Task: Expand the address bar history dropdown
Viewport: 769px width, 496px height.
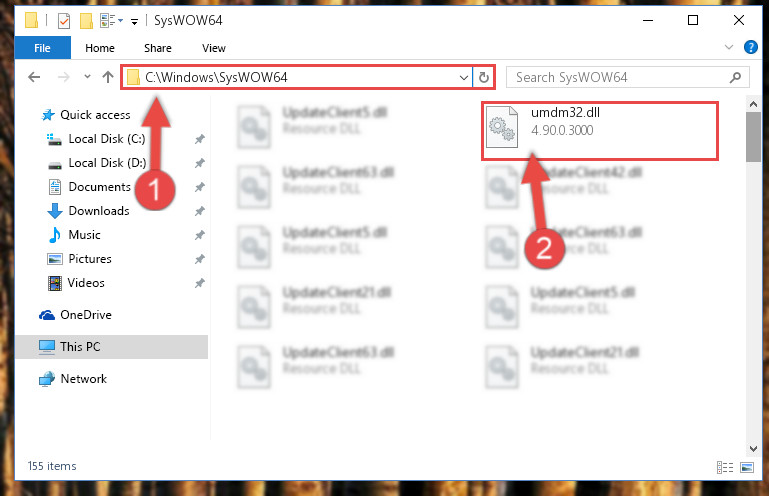Action: [x=463, y=78]
